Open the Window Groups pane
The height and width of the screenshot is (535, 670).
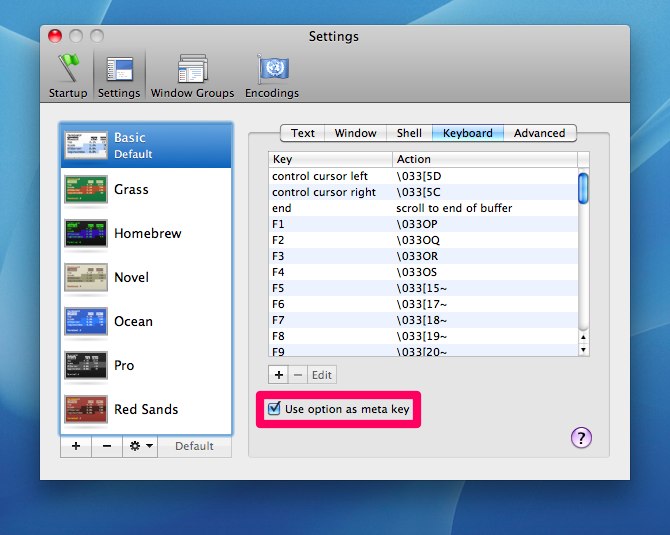pos(192,76)
